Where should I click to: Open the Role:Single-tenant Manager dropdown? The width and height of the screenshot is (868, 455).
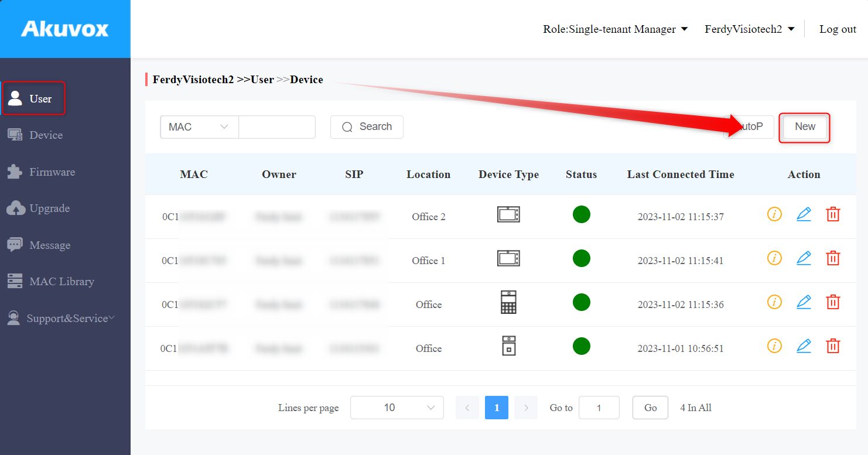615,29
